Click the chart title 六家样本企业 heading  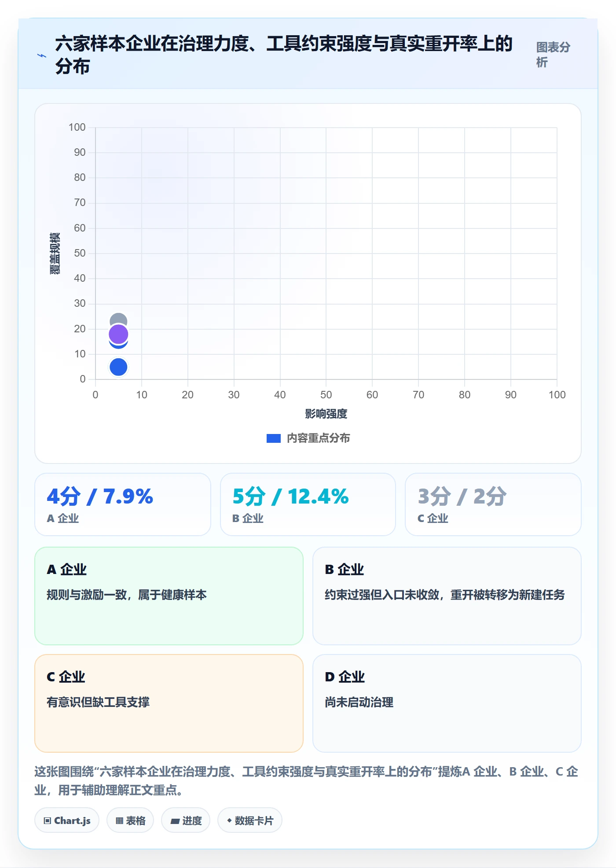[x=284, y=55]
